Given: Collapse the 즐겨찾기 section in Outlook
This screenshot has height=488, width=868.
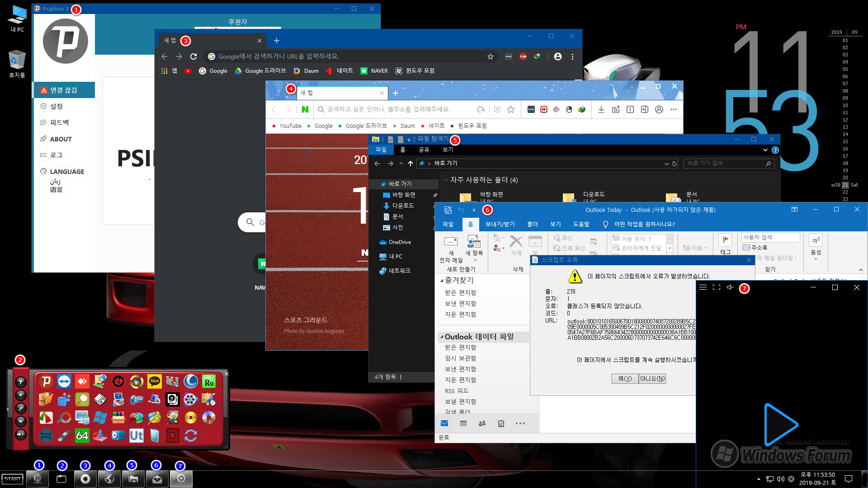Looking at the screenshot, I should [442, 281].
